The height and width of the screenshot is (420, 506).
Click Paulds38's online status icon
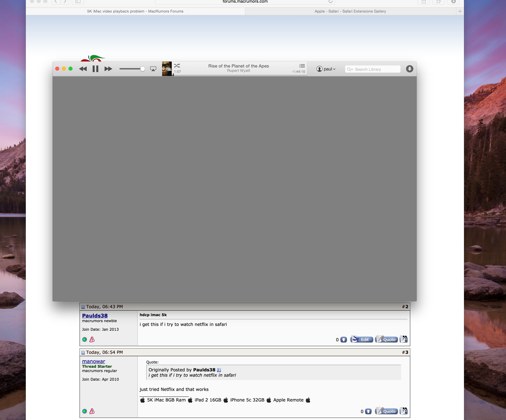tap(85, 339)
